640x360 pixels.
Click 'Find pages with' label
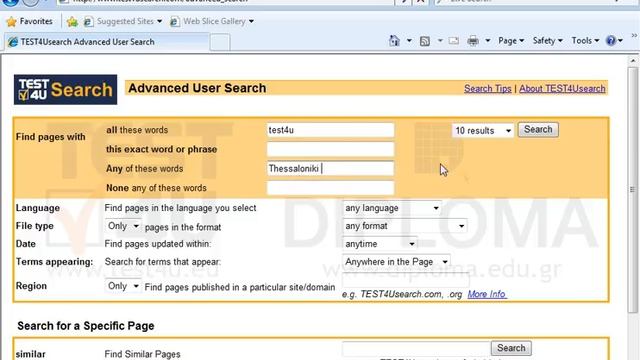pos(51,137)
